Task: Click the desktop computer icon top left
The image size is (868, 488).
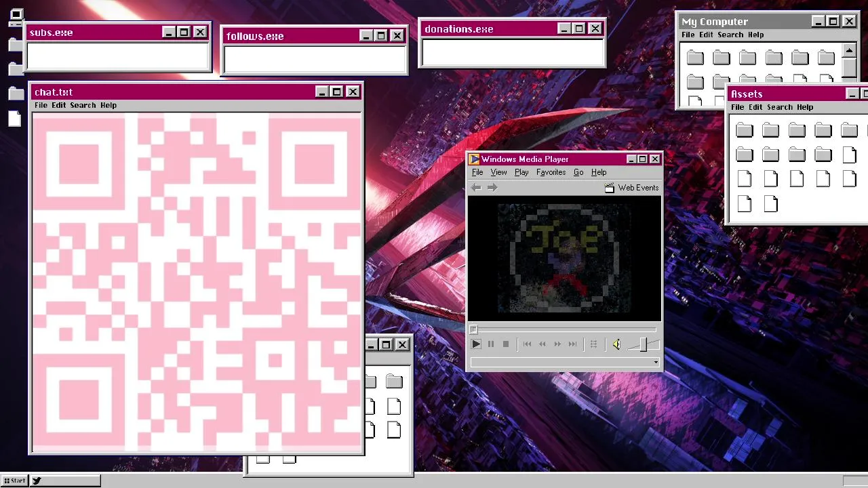Action: click(x=16, y=16)
